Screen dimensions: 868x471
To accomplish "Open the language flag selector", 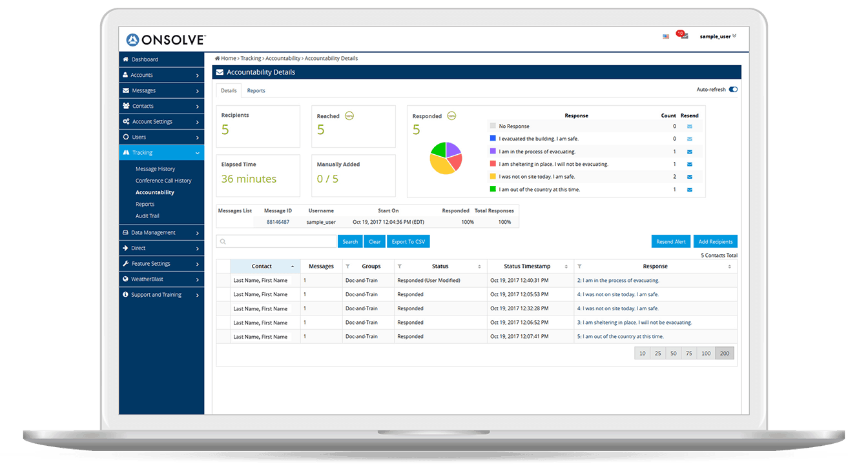I will [666, 37].
